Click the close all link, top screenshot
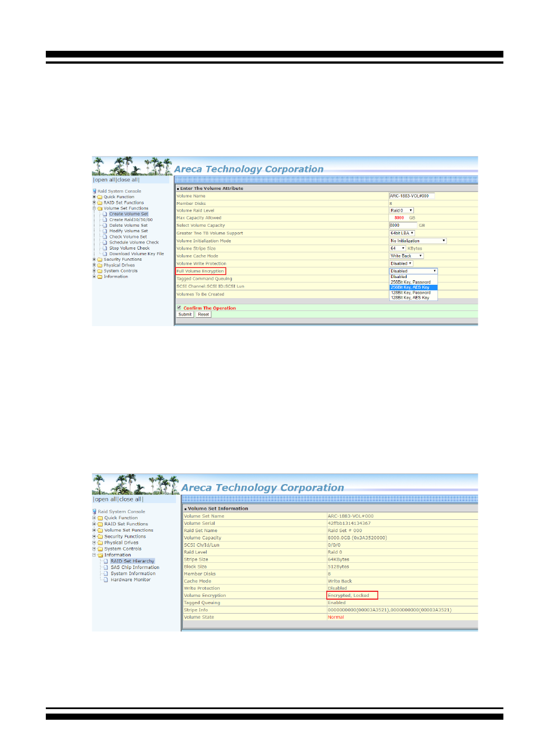The image size is (533, 756). 127,180
